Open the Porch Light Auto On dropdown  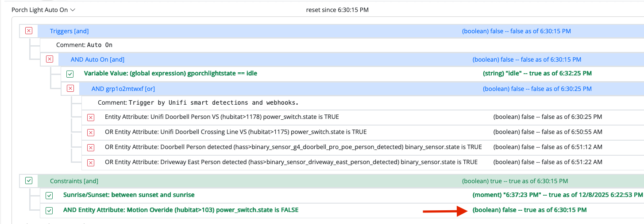[43, 9]
